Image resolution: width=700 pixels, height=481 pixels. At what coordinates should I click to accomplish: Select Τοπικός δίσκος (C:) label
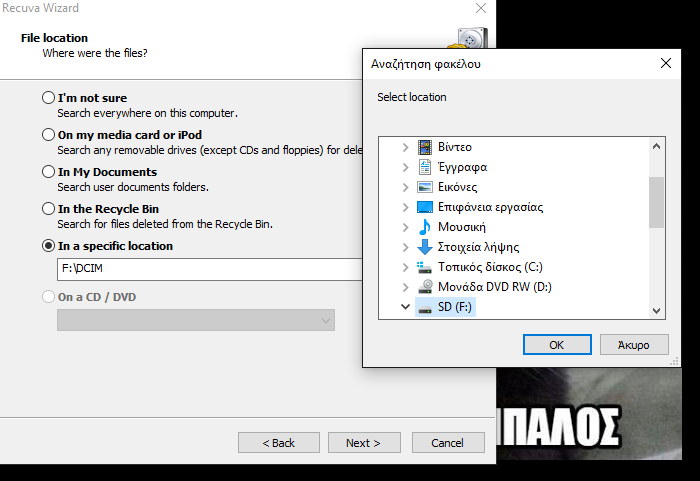(490, 267)
